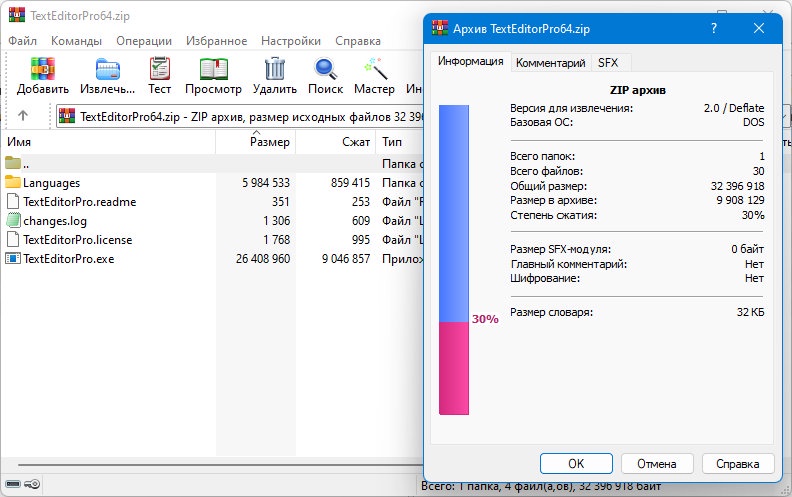Viewport: 792px width, 497px height.
Task: Click the archive size value 9 908 129
Action: click(740, 200)
